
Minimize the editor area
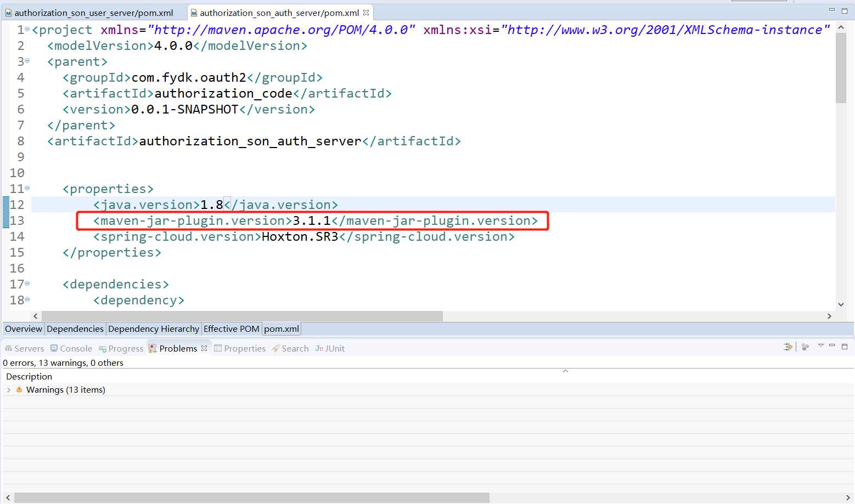(832, 10)
